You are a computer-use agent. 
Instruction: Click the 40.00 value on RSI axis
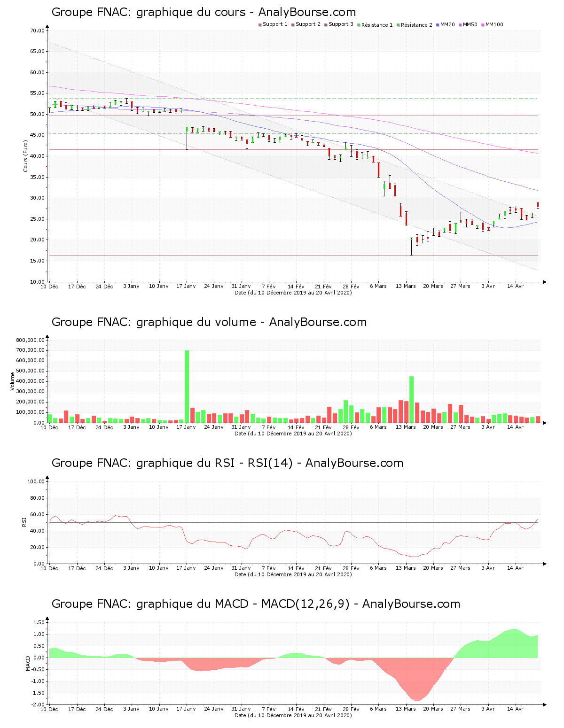point(37,531)
